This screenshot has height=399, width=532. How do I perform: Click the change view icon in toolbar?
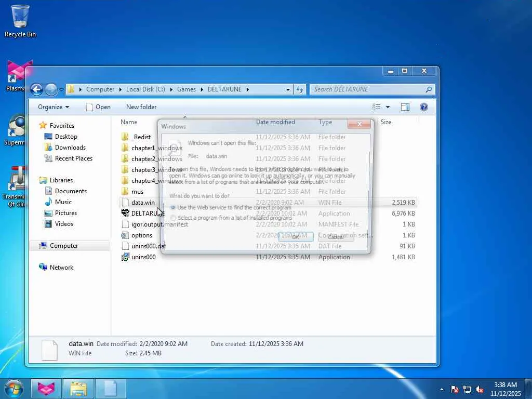[377, 107]
